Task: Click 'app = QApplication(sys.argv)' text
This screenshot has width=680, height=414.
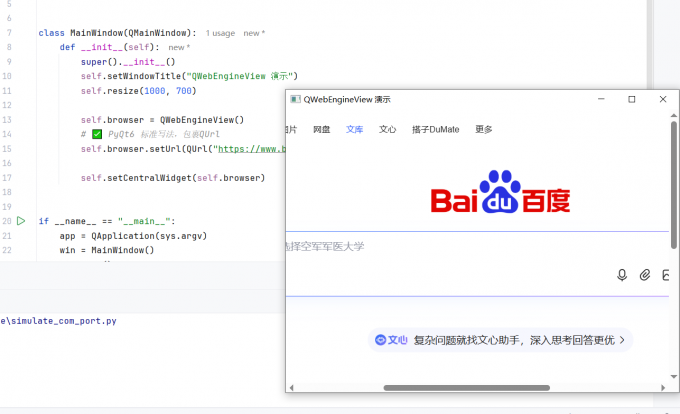Action: pos(133,236)
